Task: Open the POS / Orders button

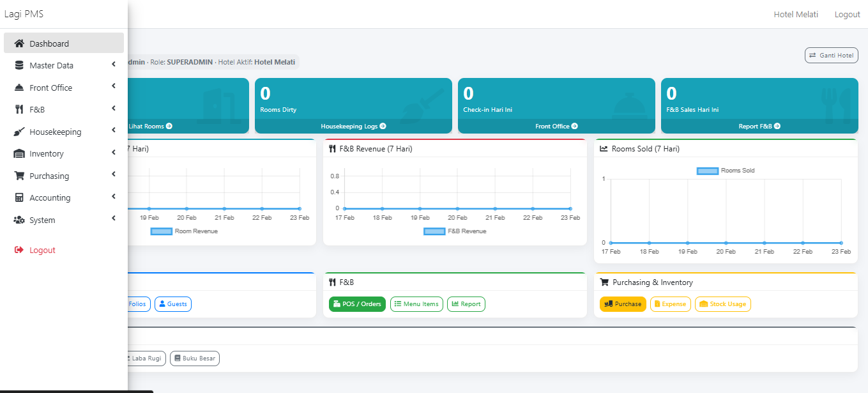Action: [357, 304]
